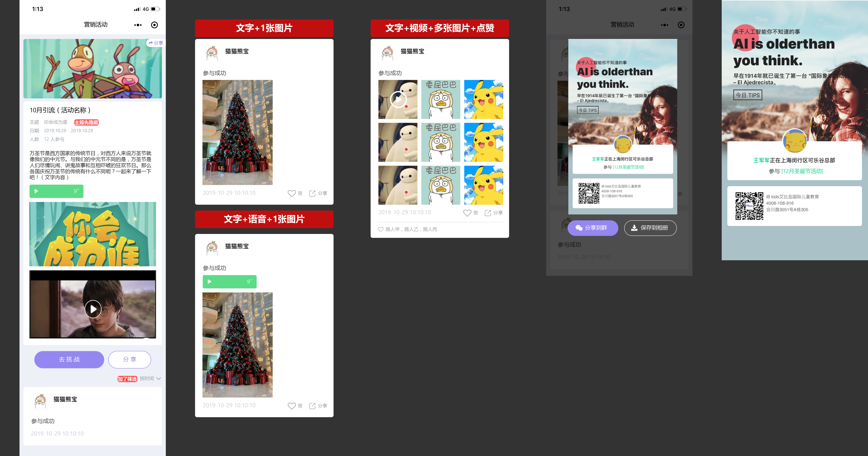Open the Christmas tree photo in first post
Viewport: 868px width, 456px height.
(x=237, y=132)
